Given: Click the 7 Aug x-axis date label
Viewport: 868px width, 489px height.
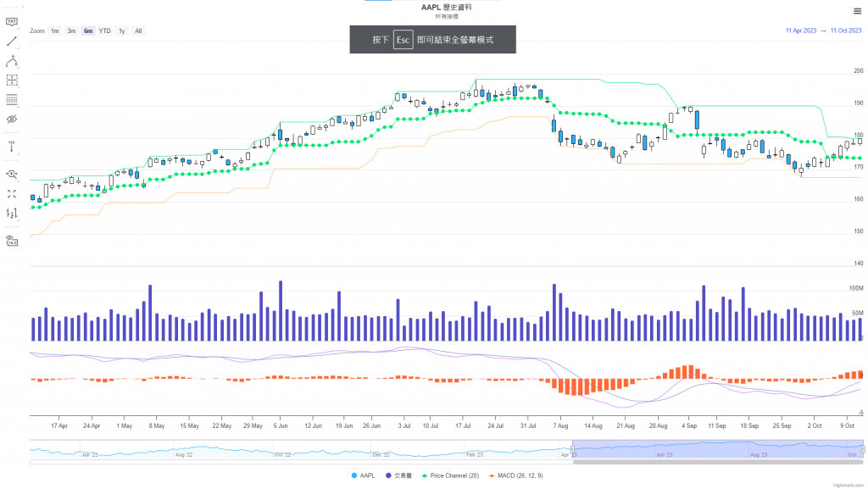Looking at the screenshot, I should (x=560, y=426).
